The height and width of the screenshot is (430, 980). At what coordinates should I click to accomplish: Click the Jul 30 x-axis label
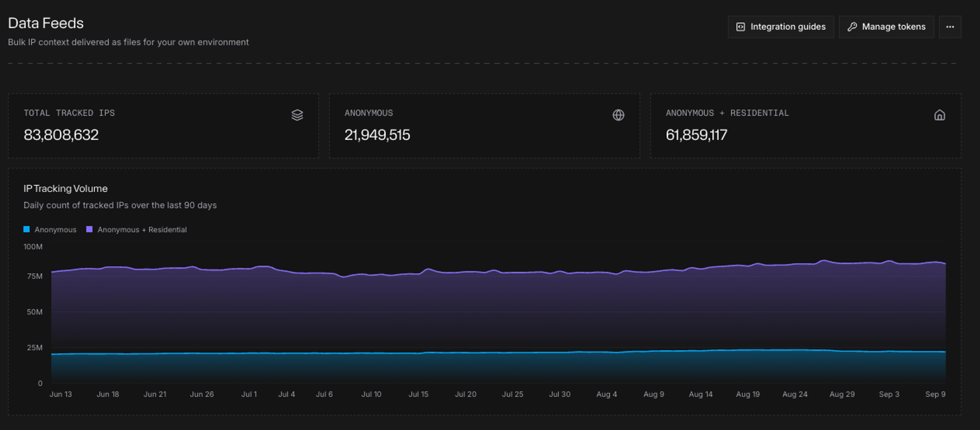(x=560, y=394)
